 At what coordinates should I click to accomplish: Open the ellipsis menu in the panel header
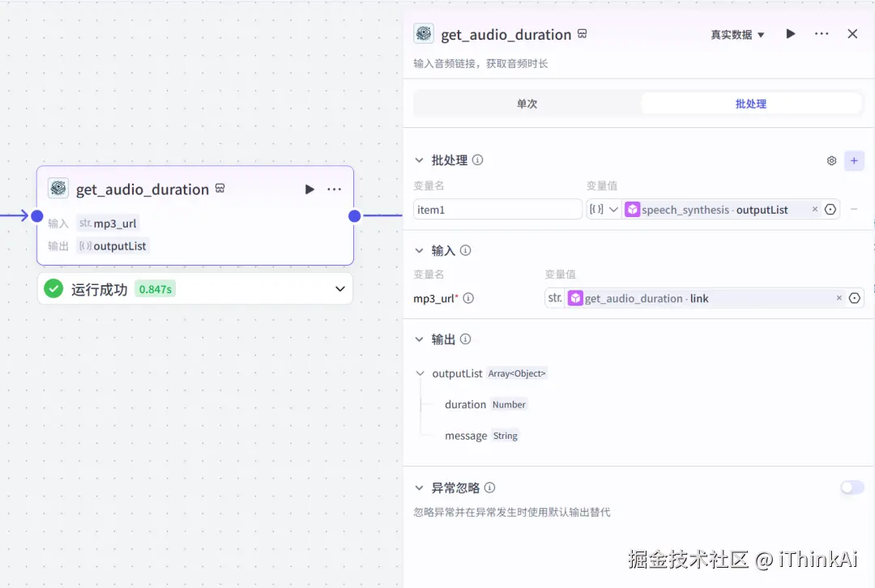coord(822,34)
